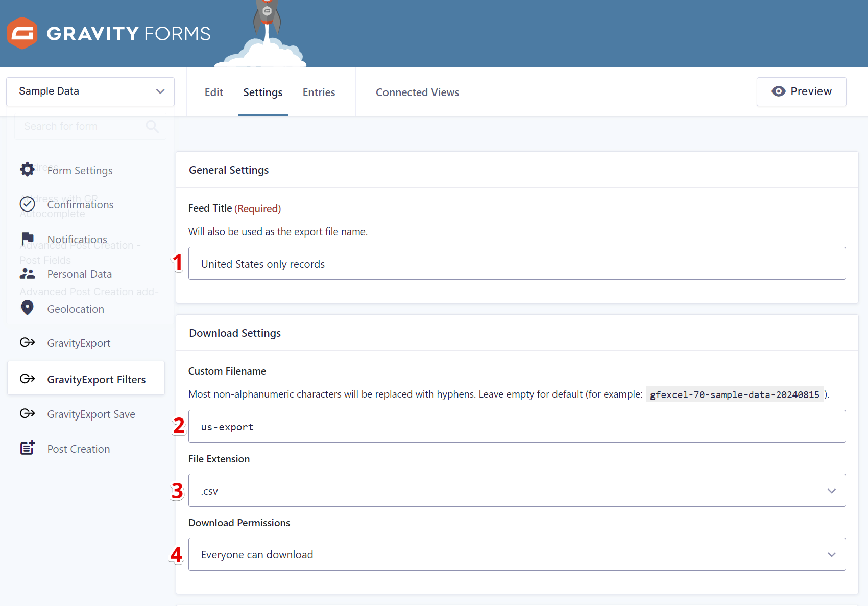This screenshot has width=868, height=606.
Task: Click the Search for form field
Action: 90,126
